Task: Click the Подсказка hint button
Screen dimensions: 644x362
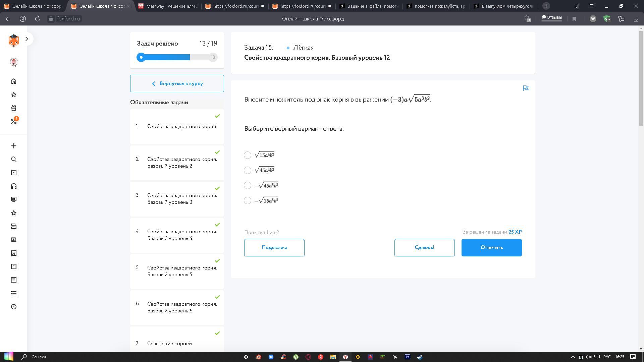Action: 274,248
